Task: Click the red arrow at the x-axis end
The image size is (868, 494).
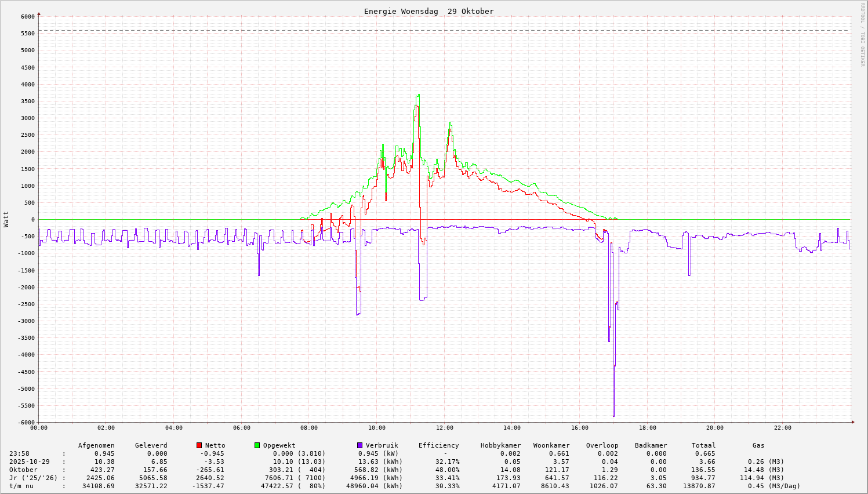Action: click(852, 422)
